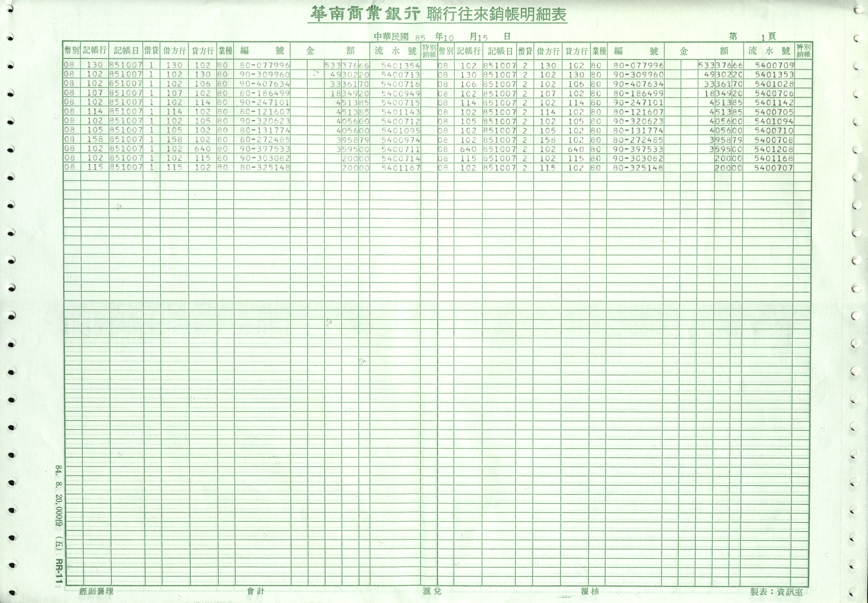Click the 經副襄理 footer label
The width and height of the screenshot is (868, 603).
click(96, 591)
